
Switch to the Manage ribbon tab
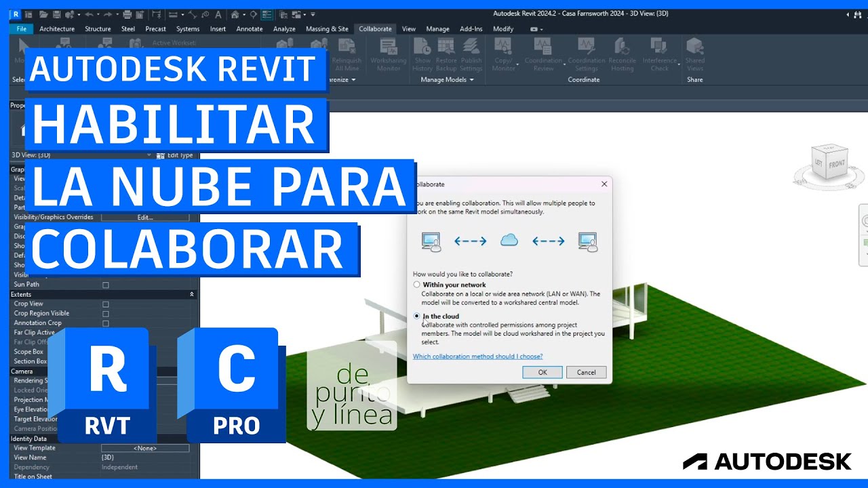coord(437,28)
